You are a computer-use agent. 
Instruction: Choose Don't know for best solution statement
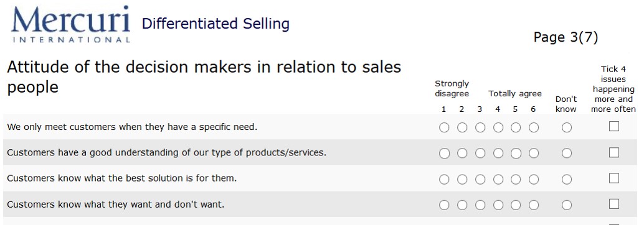click(x=566, y=179)
